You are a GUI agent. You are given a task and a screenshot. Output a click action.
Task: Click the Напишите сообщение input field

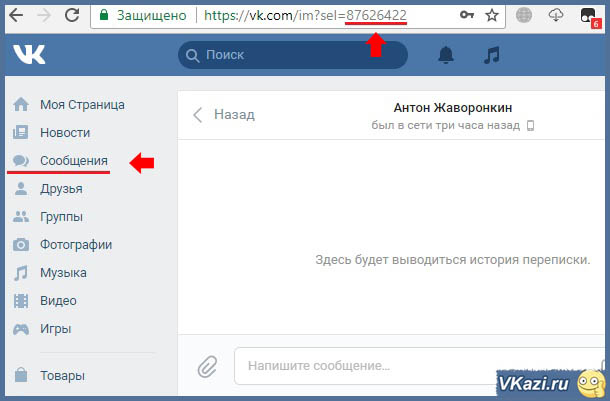coord(419,366)
